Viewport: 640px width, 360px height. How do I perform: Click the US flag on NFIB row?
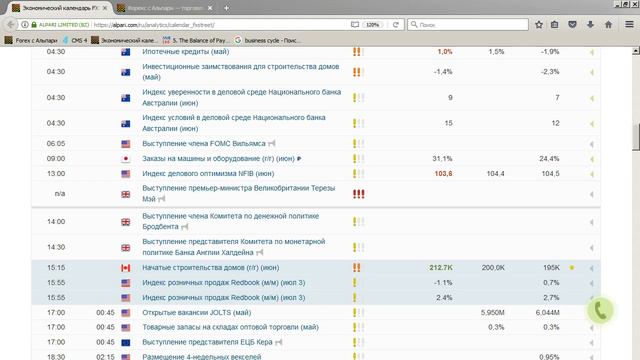(x=126, y=174)
